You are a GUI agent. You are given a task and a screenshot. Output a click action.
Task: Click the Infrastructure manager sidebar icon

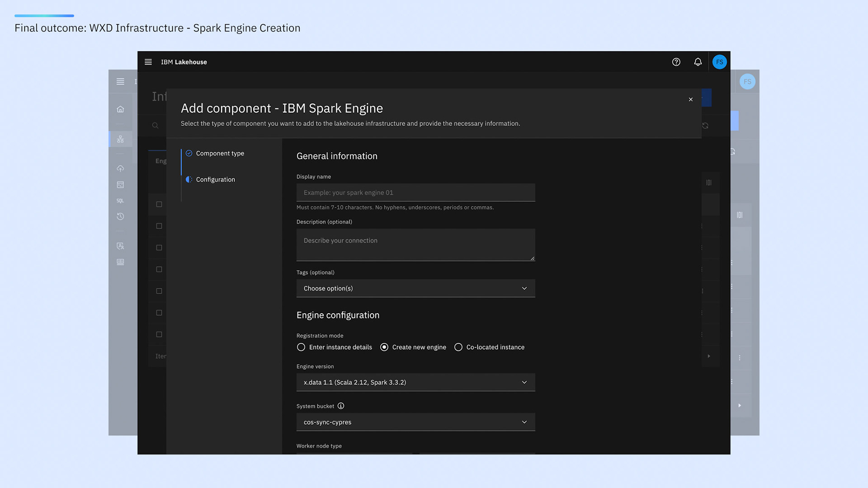click(x=120, y=139)
